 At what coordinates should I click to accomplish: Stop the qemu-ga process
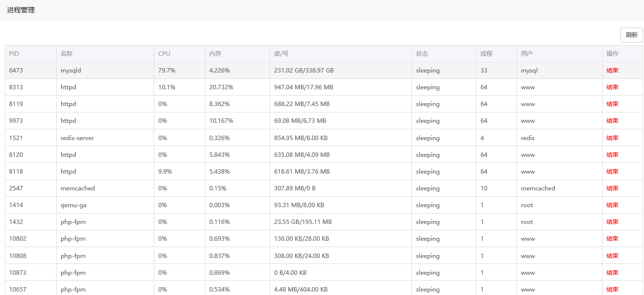(x=612, y=205)
